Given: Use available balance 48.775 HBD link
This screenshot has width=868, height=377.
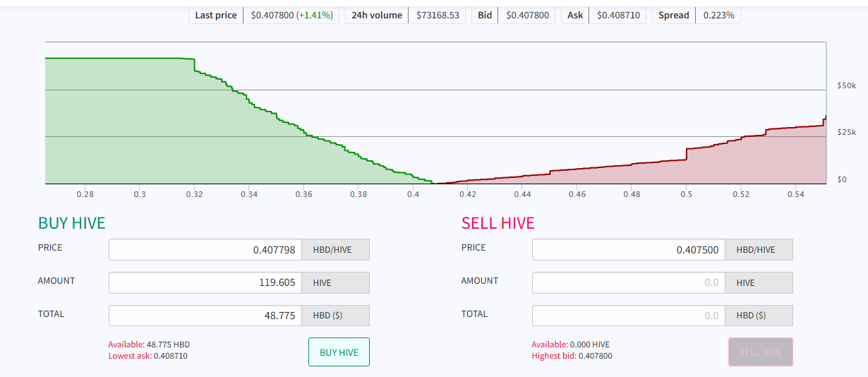Looking at the screenshot, I should (x=149, y=345).
